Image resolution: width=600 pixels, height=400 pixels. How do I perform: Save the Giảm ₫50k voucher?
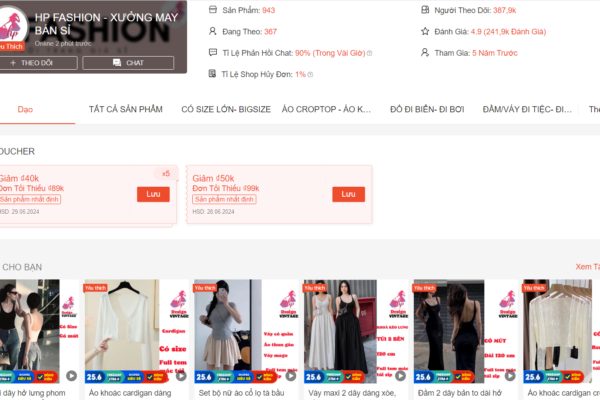pos(348,194)
